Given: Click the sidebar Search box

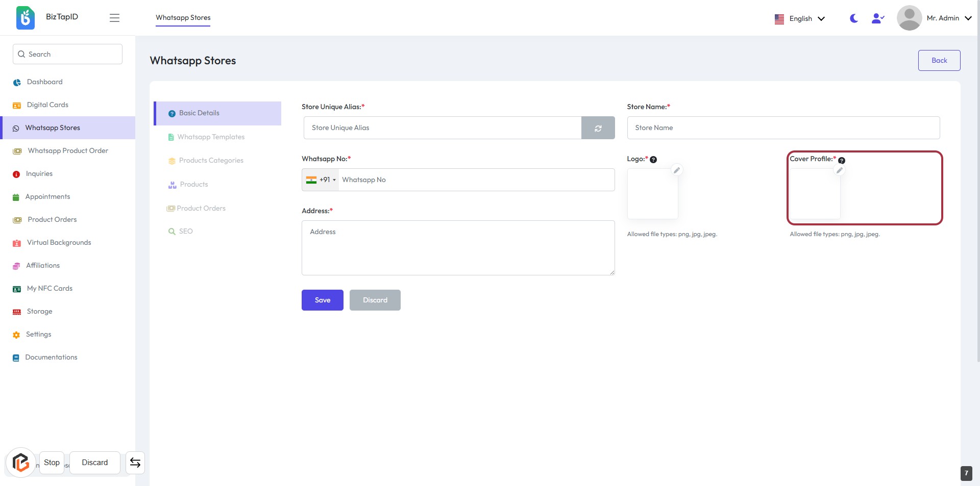Looking at the screenshot, I should click(x=67, y=54).
